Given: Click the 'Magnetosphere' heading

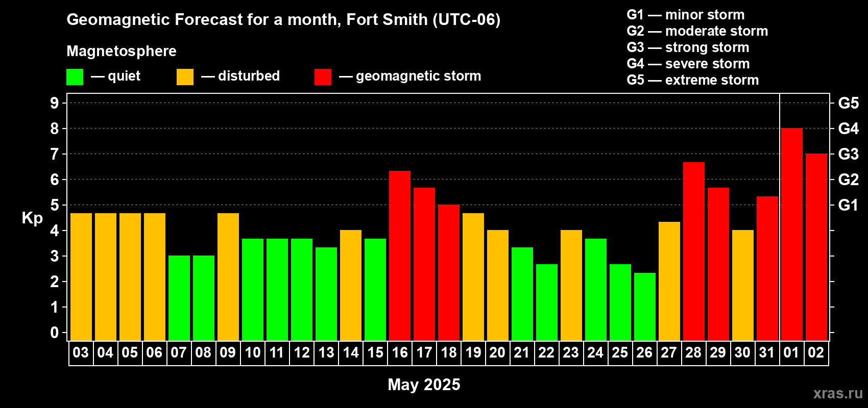Looking at the screenshot, I should [122, 51].
